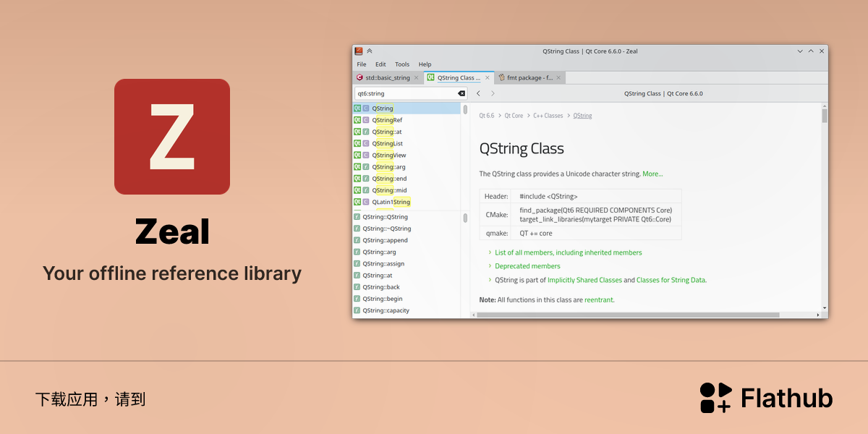
Task: Open List of all members link
Action: (568, 252)
